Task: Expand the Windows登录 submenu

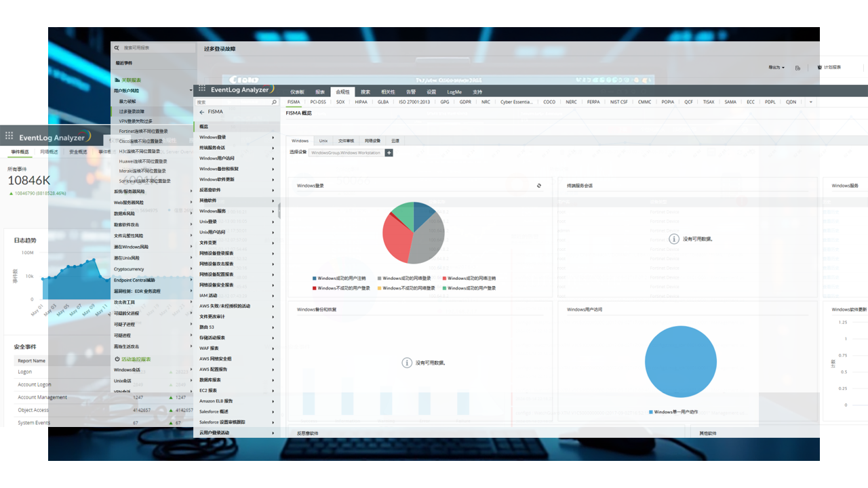Action: pyautogui.click(x=273, y=137)
